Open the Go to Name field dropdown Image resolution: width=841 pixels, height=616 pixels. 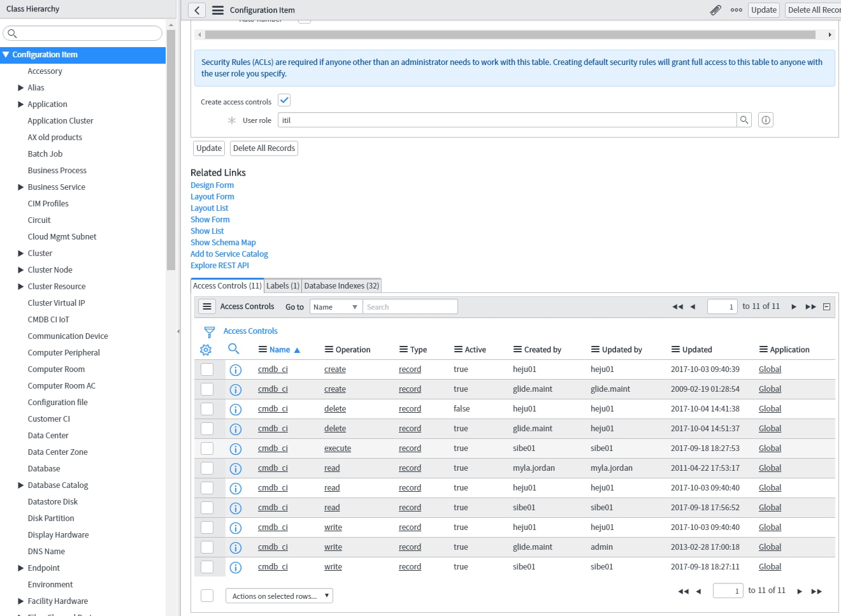coord(336,307)
